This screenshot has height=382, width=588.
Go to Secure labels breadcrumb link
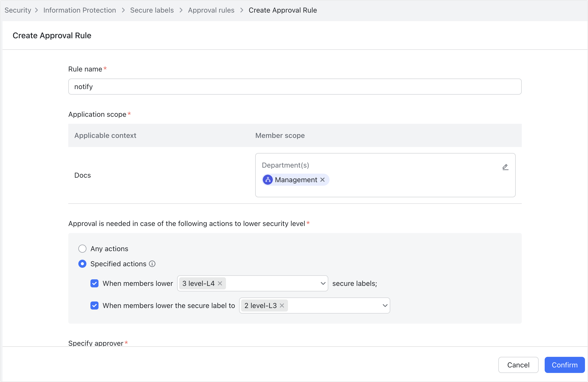(x=152, y=10)
